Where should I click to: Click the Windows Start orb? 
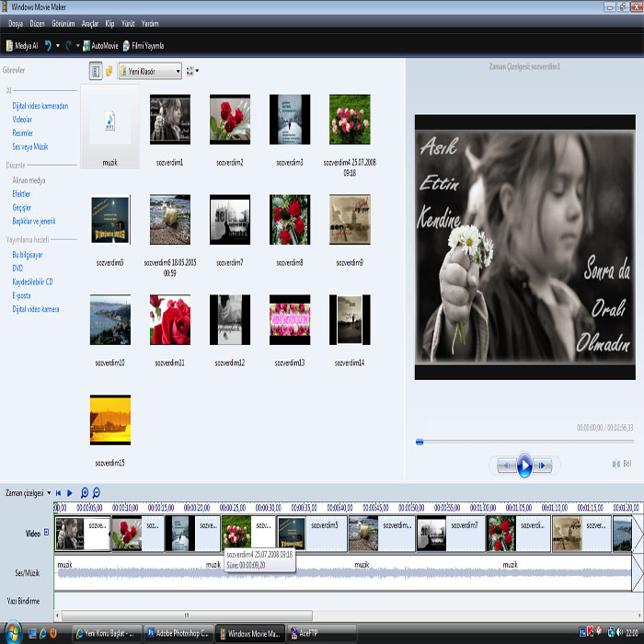click(12, 633)
